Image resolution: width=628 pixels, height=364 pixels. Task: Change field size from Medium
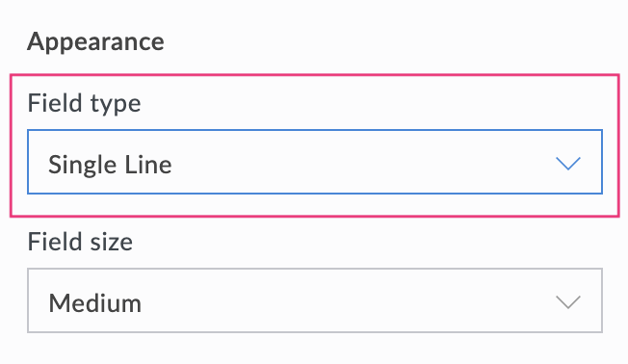[x=315, y=300]
